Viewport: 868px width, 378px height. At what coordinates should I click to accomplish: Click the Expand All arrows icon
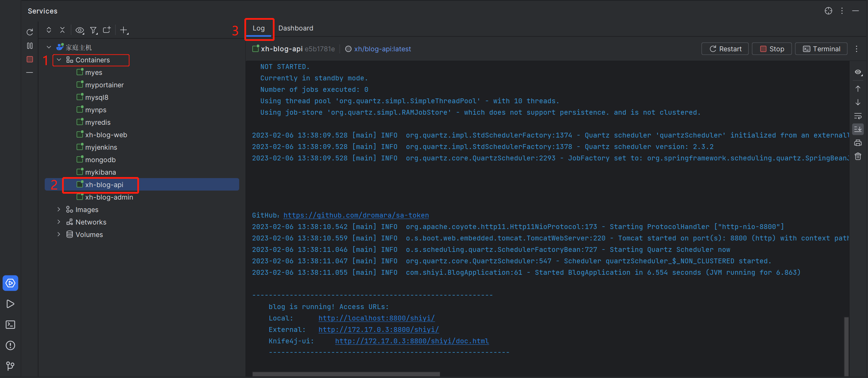[x=49, y=30]
